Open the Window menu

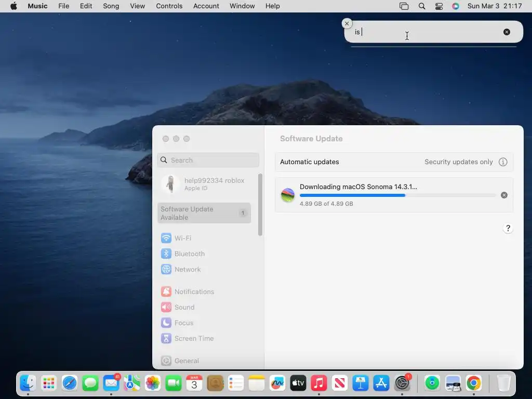click(242, 6)
